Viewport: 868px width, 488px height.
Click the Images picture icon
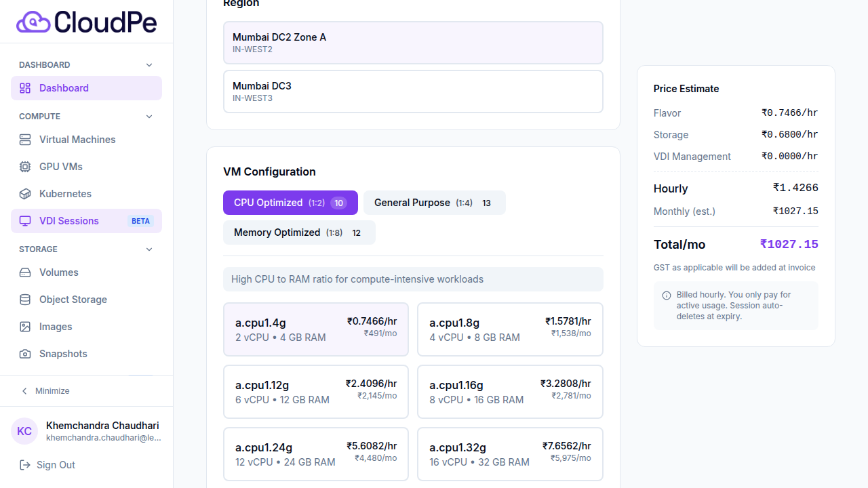point(25,327)
